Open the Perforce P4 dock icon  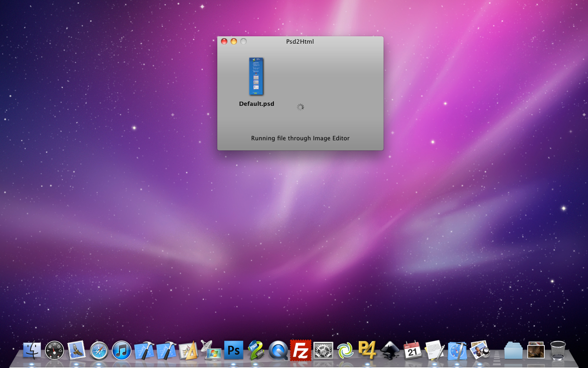[367, 351]
